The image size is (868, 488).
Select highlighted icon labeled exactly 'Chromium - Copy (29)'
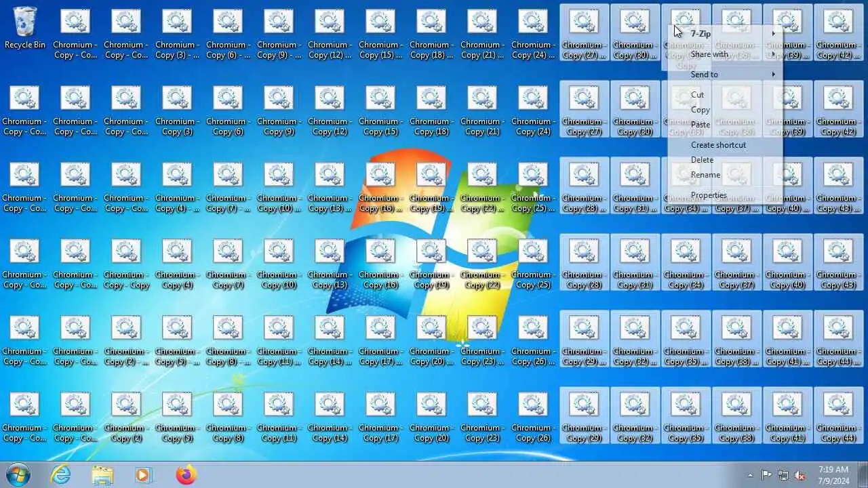(584, 415)
